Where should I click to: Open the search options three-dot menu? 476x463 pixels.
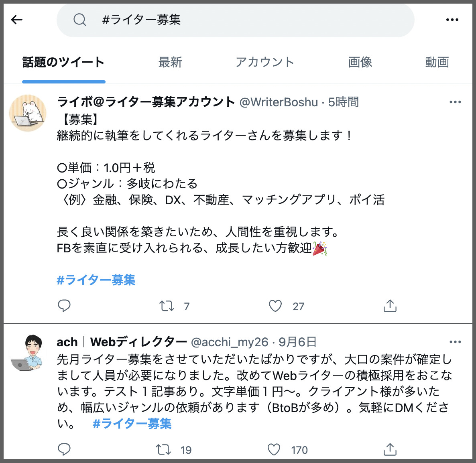[x=452, y=20]
